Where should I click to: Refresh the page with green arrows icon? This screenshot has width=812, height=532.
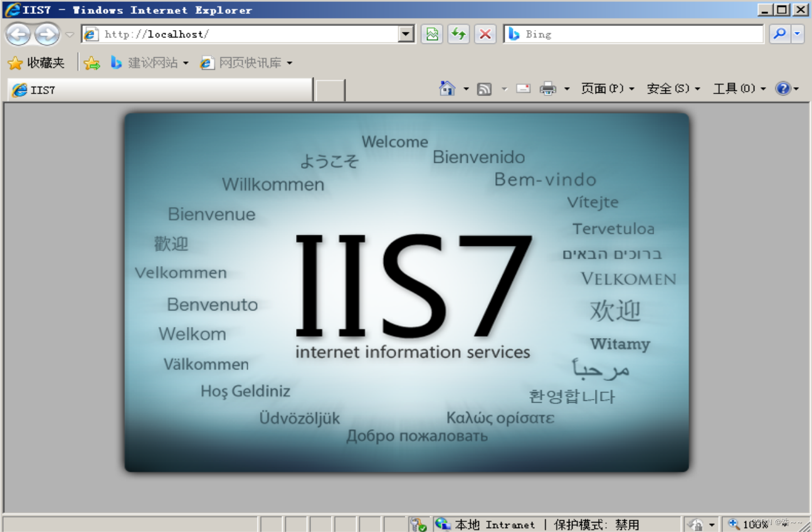tap(458, 35)
